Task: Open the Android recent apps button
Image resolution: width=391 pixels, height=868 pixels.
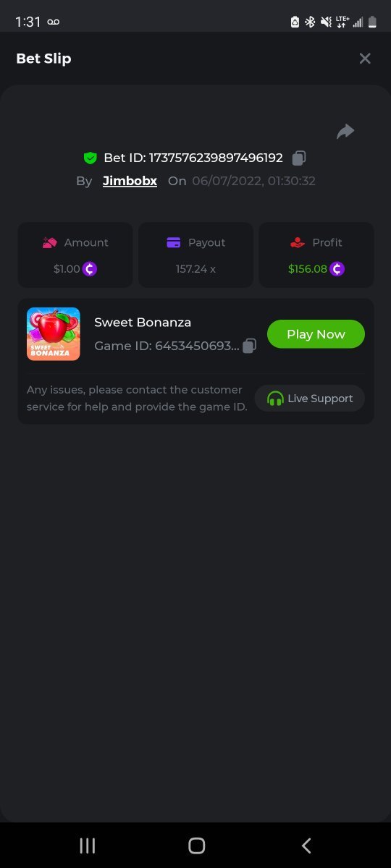Action: pos(88,846)
